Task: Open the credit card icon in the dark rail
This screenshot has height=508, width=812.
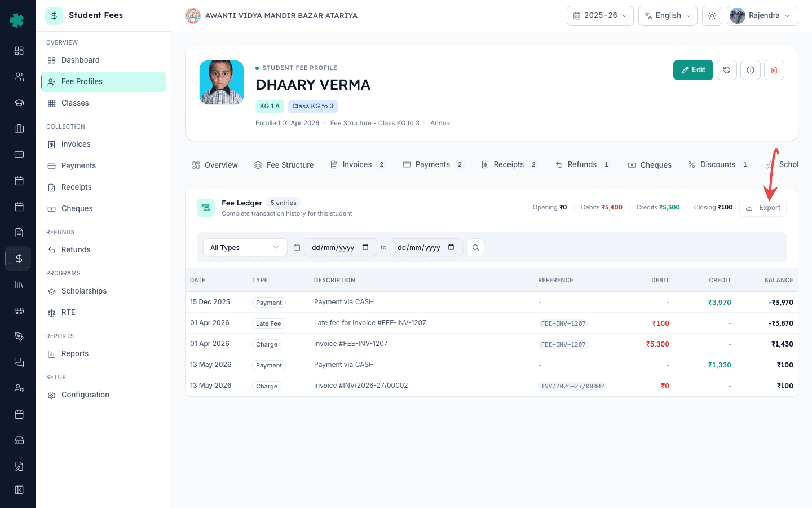Action: [x=19, y=155]
